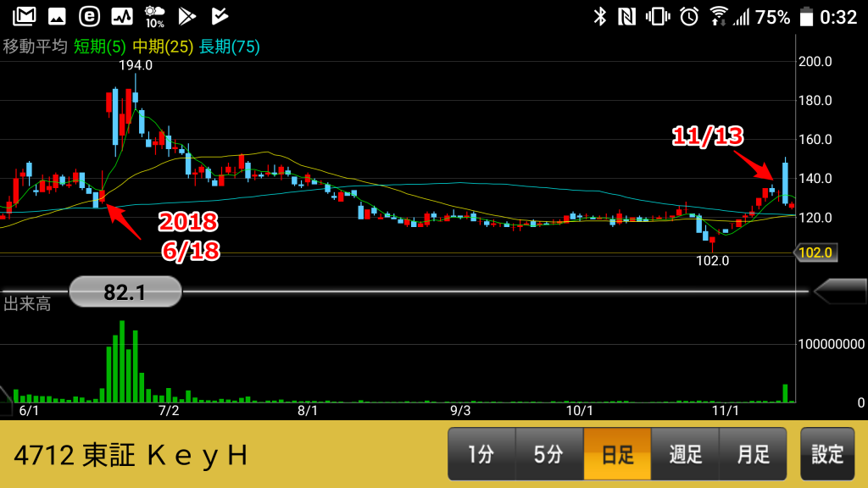Tap the image/gallery notification icon
868x488 pixels.
(57, 16)
